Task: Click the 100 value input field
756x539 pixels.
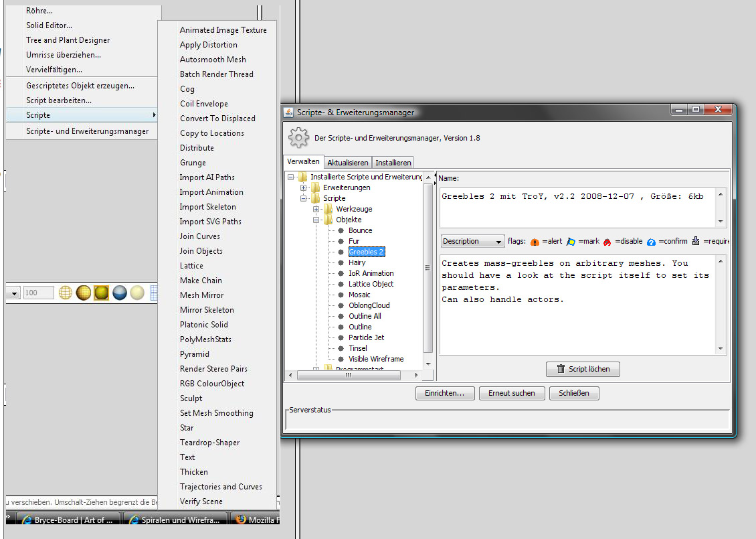Action: click(39, 293)
